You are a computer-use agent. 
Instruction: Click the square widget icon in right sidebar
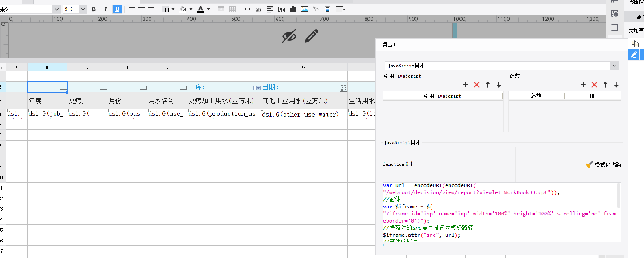click(x=615, y=27)
